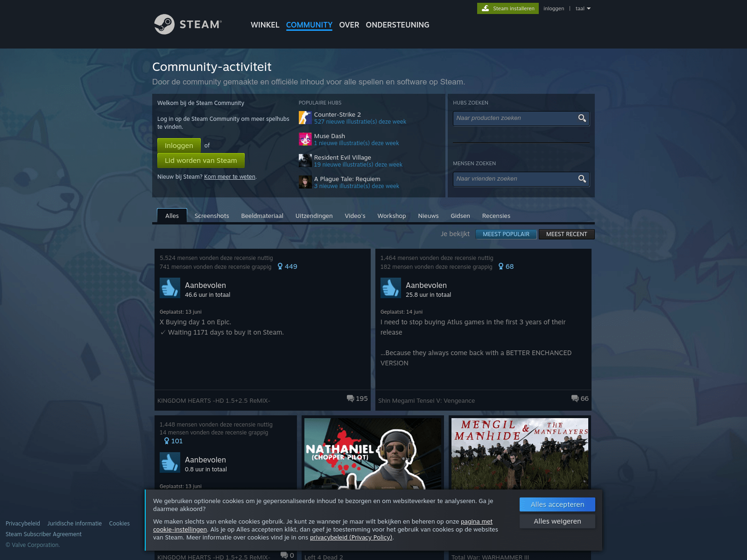Switch to the Screenshots tab
747x560 pixels.
click(211, 216)
